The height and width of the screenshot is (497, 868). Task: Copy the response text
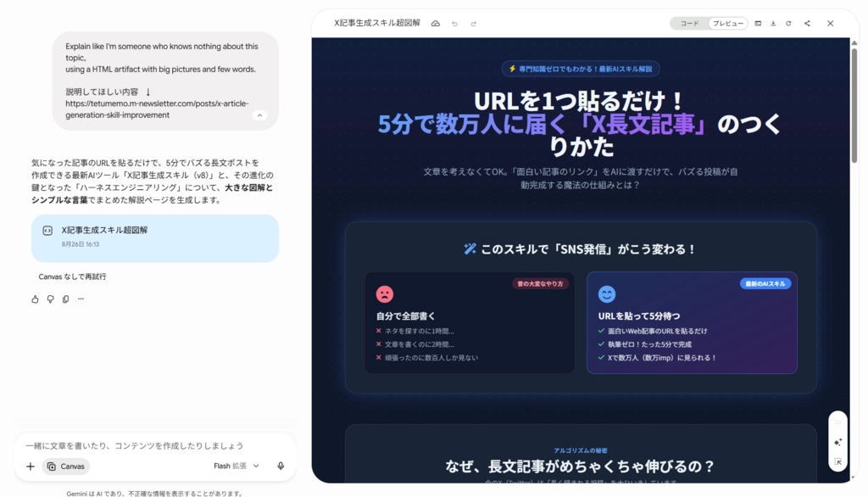pos(66,299)
